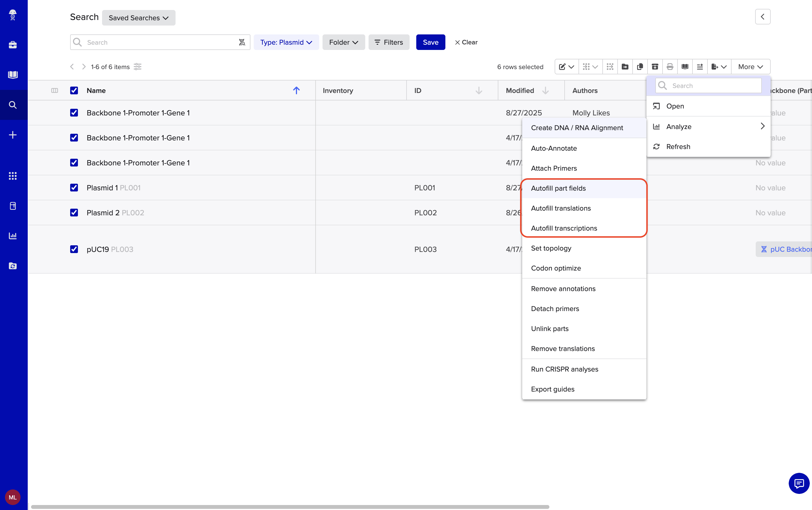The height and width of the screenshot is (510, 812).
Task: Open the Projects briefcase sidebar icon
Action: 13,45
